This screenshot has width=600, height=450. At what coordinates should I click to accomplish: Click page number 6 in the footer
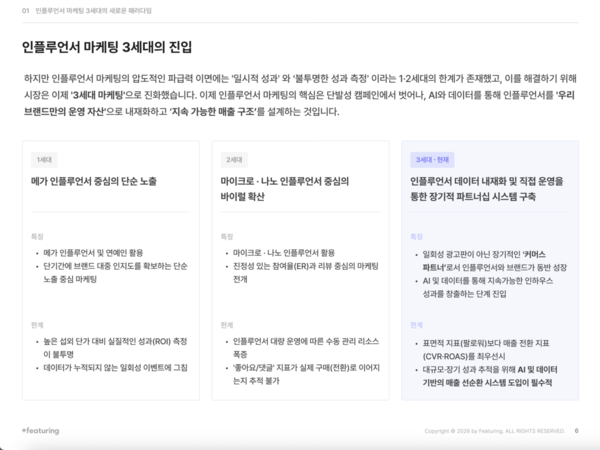(x=576, y=431)
